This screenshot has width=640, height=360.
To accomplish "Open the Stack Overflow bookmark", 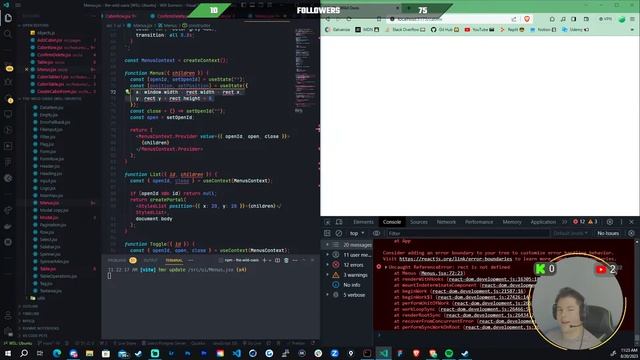I will point(405,30).
